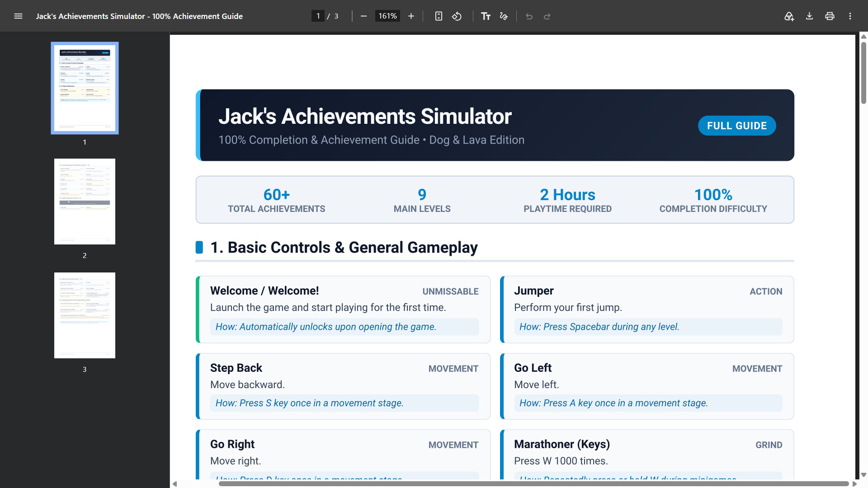The width and height of the screenshot is (868, 488).
Task: Click the scroll up arrow of the vertical scrollbar
Action: click(863, 37)
